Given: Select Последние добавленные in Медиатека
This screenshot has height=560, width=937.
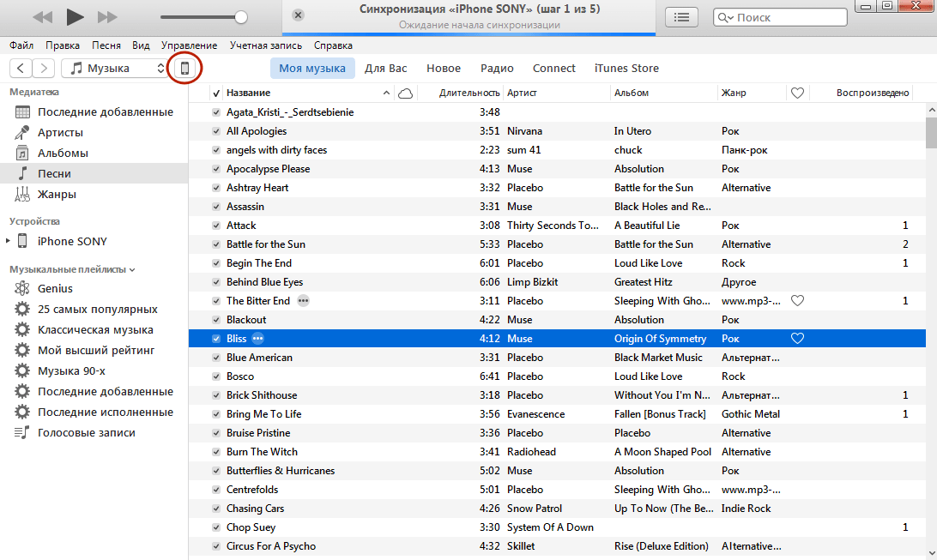Looking at the screenshot, I should (x=94, y=111).
